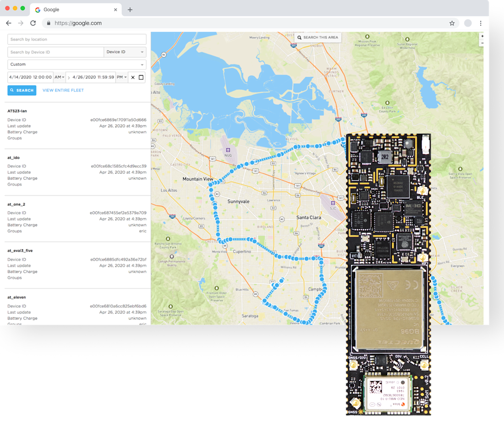Click the address bar URL
Image resolution: width=504 pixels, height=422 pixels.
pos(78,23)
